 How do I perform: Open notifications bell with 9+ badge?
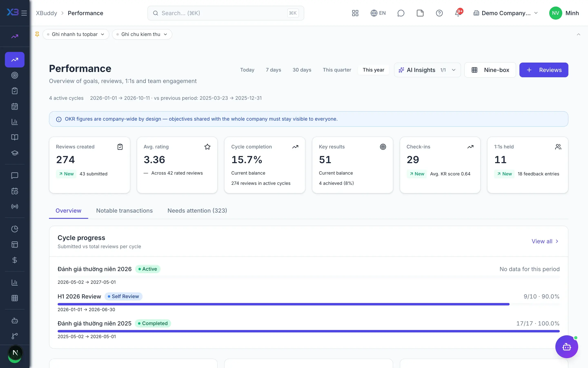[458, 13]
